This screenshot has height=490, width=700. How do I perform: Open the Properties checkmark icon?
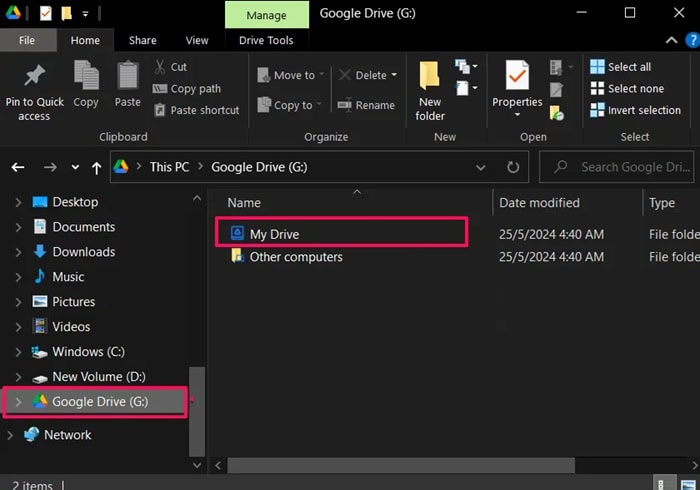tap(517, 77)
